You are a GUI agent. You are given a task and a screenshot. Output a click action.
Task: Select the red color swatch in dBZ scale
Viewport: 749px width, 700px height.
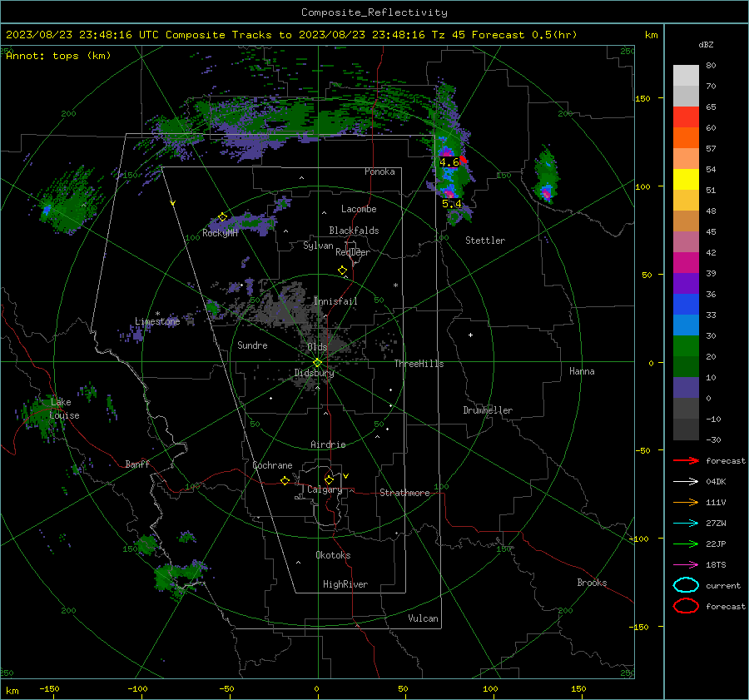pos(686,117)
